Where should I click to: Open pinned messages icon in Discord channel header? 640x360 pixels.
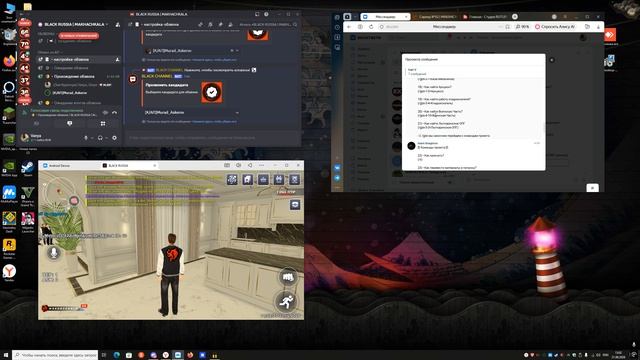(220, 24)
